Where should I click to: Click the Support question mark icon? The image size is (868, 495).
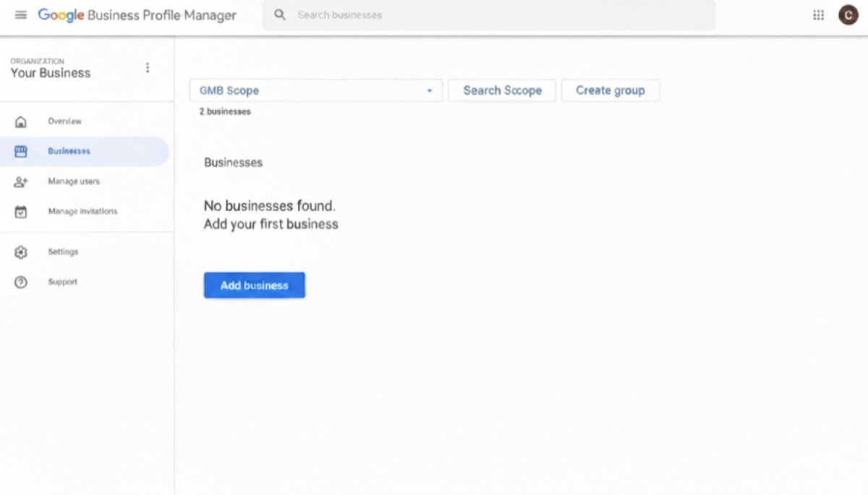21,283
